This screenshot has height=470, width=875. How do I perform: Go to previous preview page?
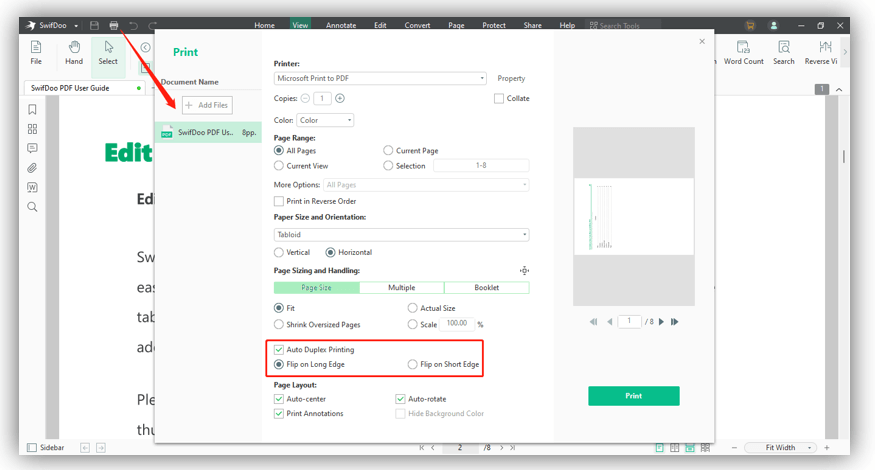tap(609, 322)
